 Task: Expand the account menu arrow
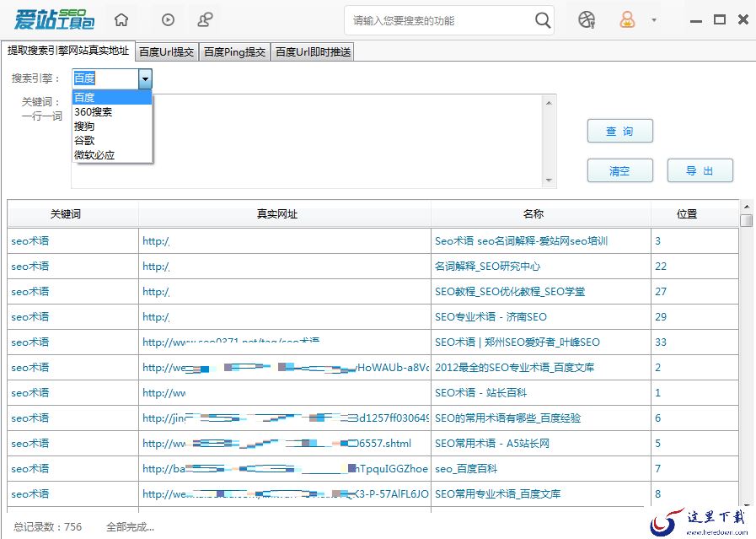(x=654, y=20)
